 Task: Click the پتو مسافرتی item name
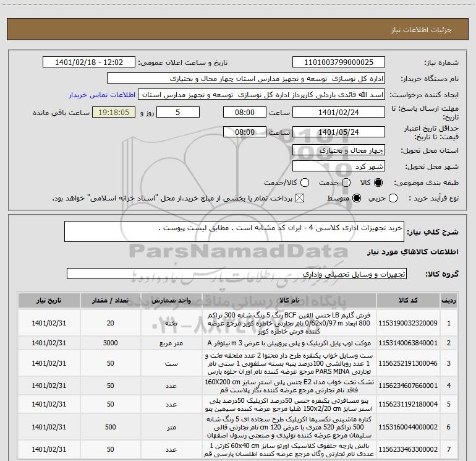click(x=289, y=405)
